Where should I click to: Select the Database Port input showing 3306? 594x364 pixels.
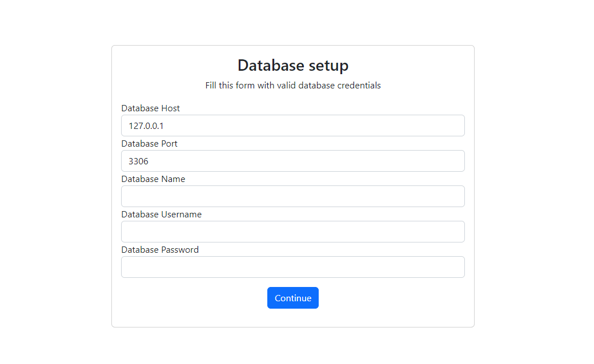(x=292, y=161)
